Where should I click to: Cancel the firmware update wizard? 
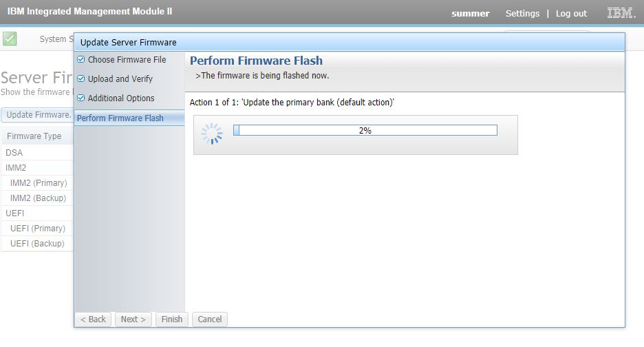click(x=209, y=319)
